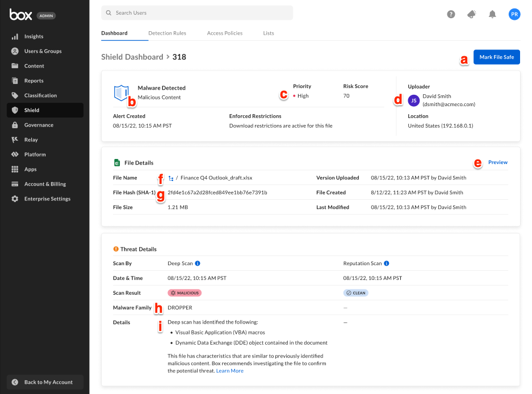Open the Insights bar chart icon
Screen dimensions: 532x394
15,36
